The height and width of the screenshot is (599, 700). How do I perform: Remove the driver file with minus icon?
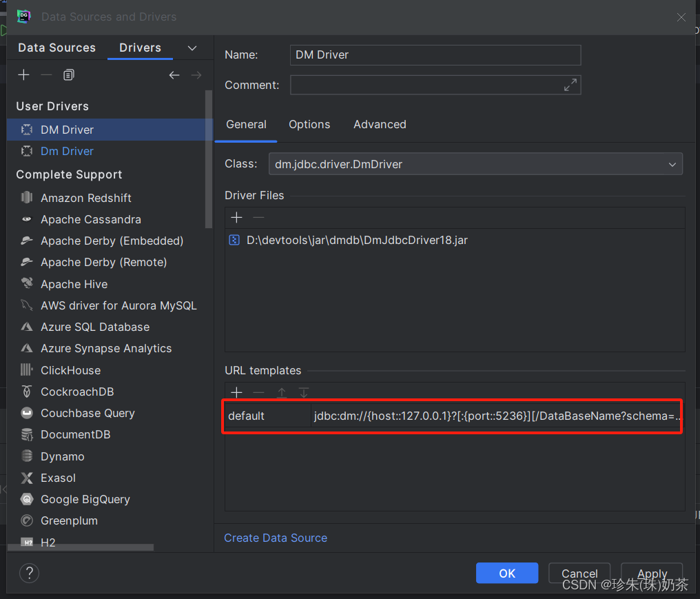point(258,218)
